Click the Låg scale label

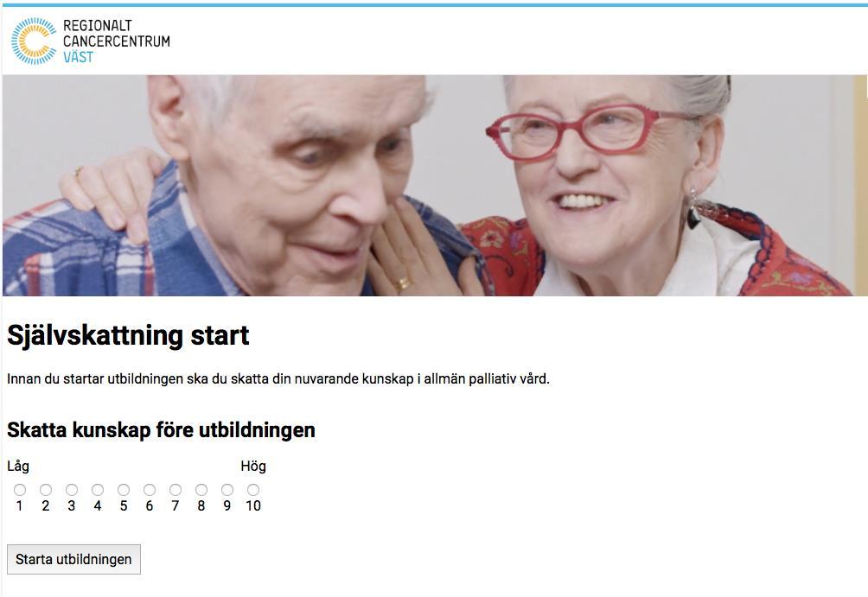[17, 467]
